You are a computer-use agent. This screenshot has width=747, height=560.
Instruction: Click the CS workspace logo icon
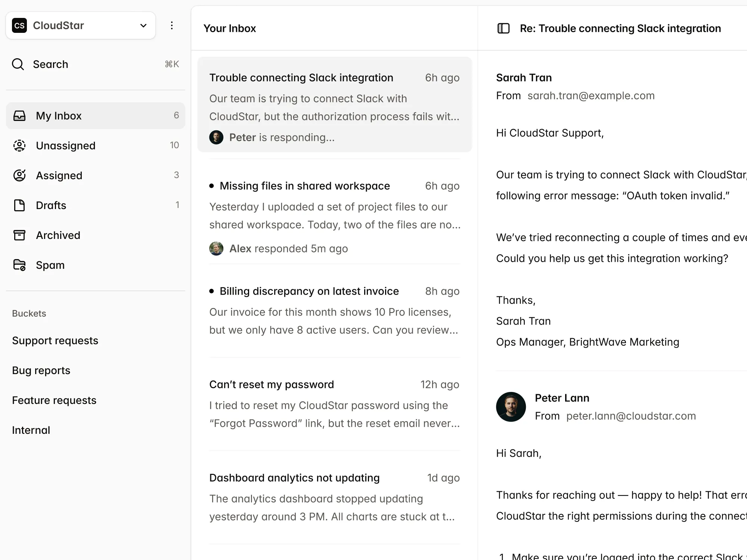pyautogui.click(x=19, y=25)
